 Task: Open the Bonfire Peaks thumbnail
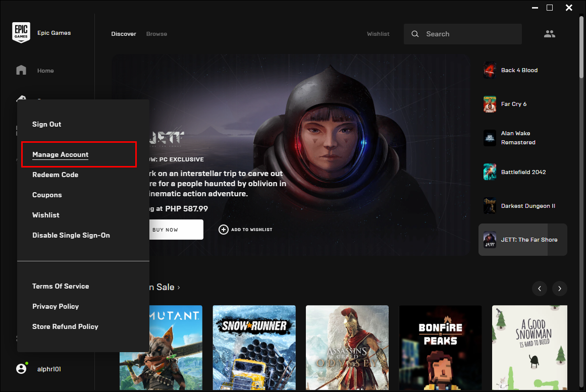click(x=440, y=348)
